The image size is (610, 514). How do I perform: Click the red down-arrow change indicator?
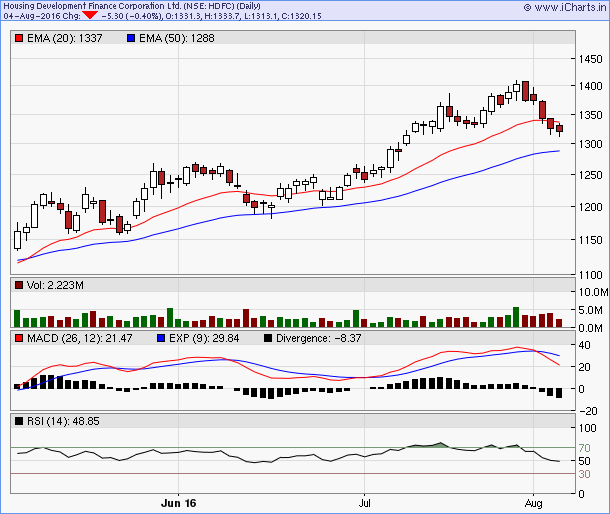pyautogui.click(x=90, y=15)
